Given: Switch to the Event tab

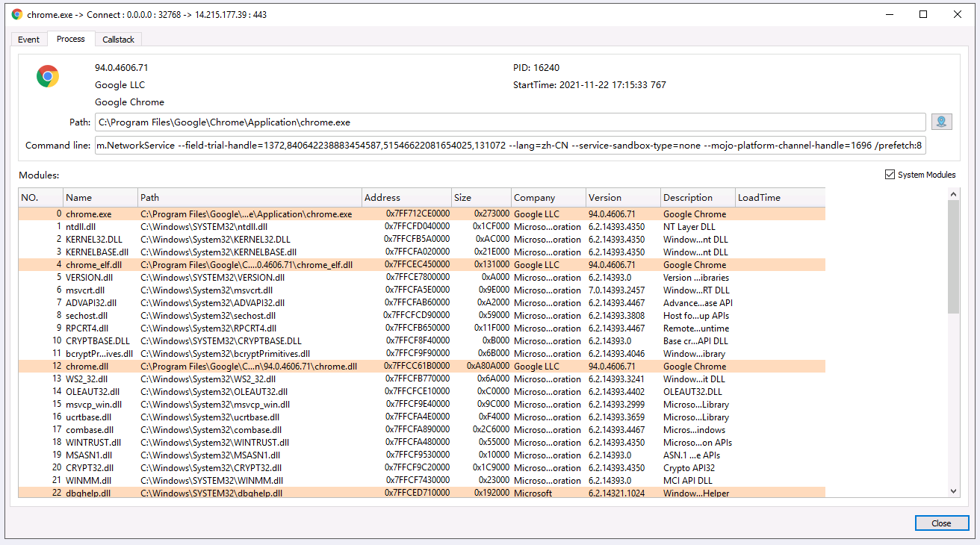Looking at the screenshot, I should 29,39.
